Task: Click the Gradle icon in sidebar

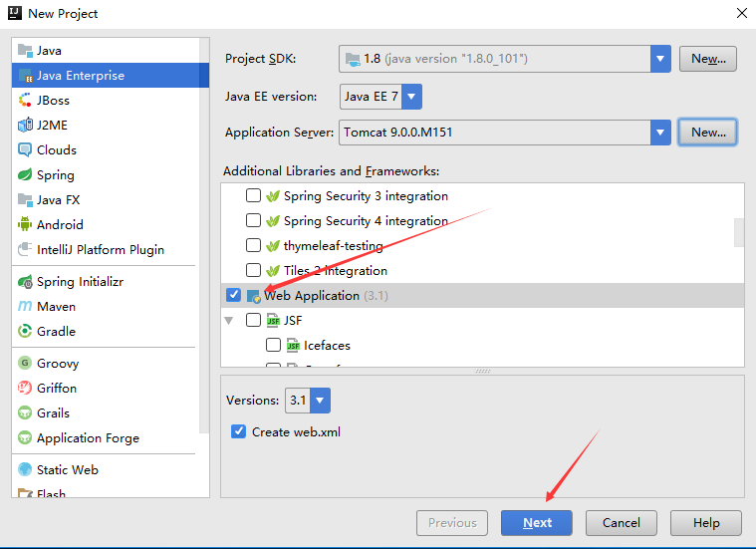Action: pyautogui.click(x=25, y=332)
